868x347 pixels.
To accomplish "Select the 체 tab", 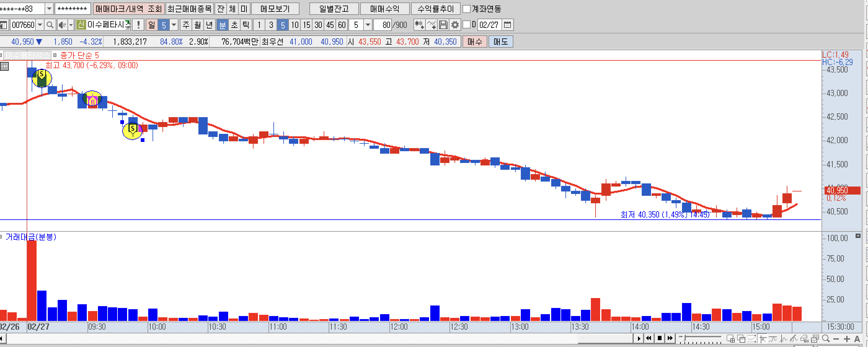I will pyautogui.click(x=232, y=9).
